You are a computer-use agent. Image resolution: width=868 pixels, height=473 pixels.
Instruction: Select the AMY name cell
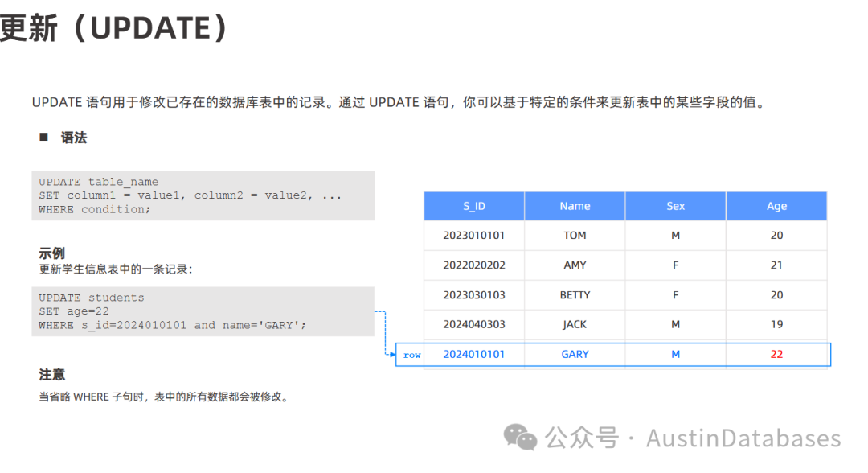click(x=575, y=265)
